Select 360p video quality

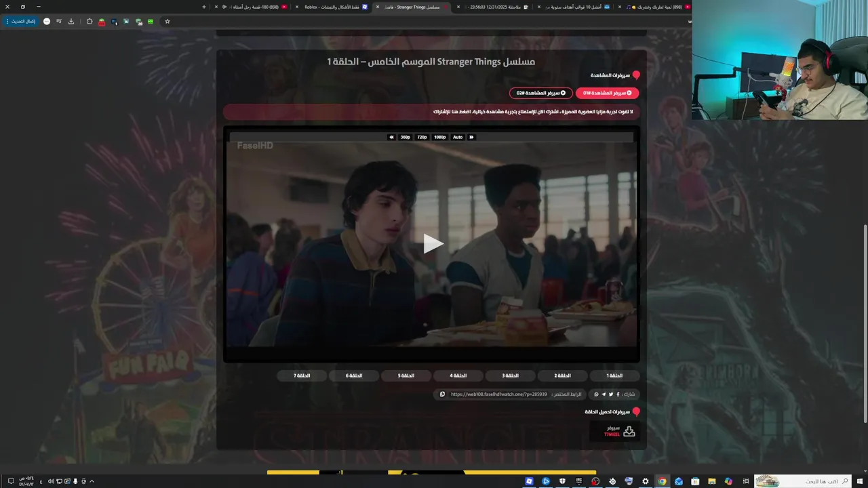coord(405,137)
